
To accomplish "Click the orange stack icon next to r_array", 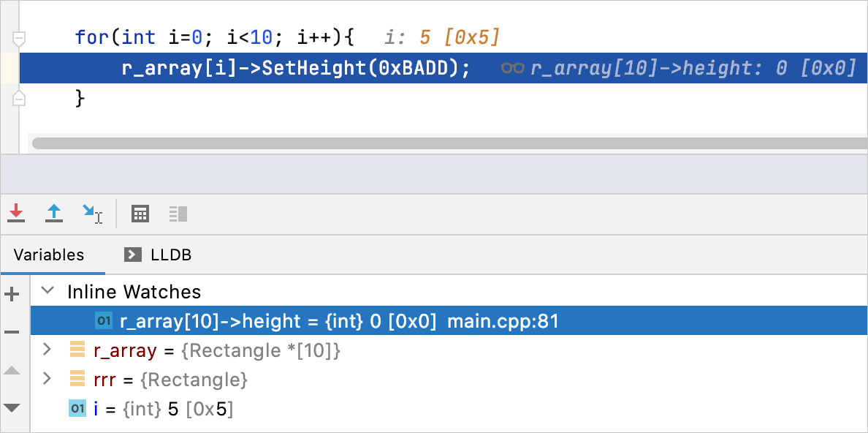I will point(78,350).
